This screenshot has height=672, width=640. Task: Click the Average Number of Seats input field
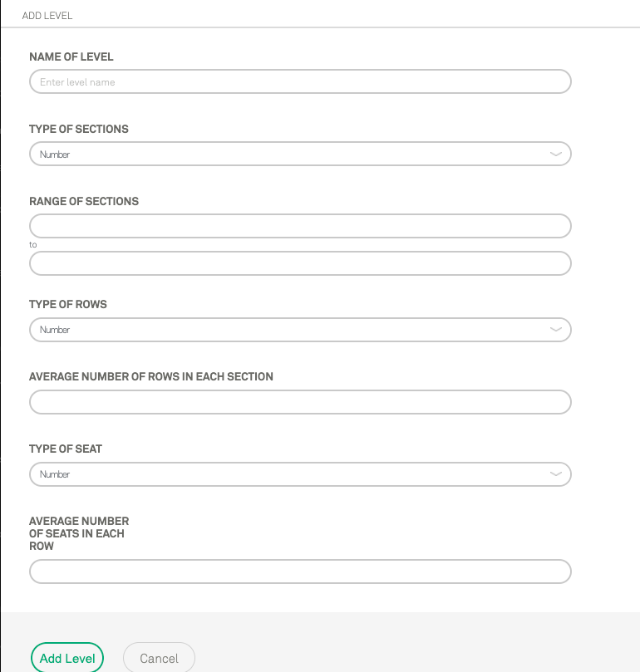coord(299,571)
